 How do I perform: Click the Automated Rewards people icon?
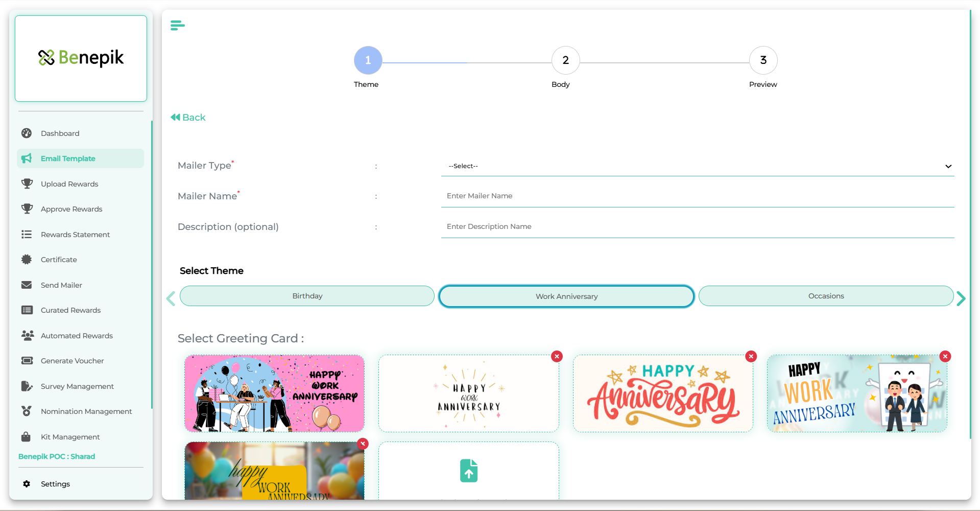tap(28, 336)
